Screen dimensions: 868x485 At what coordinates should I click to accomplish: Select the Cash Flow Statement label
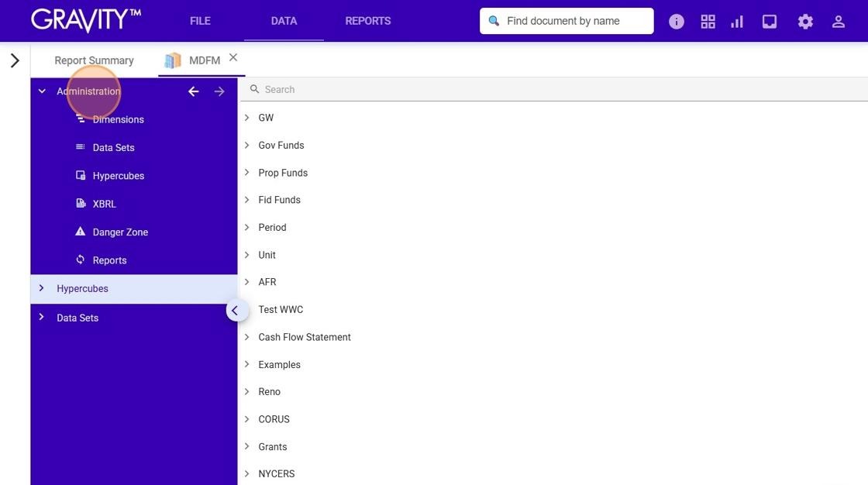[x=305, y=337]
